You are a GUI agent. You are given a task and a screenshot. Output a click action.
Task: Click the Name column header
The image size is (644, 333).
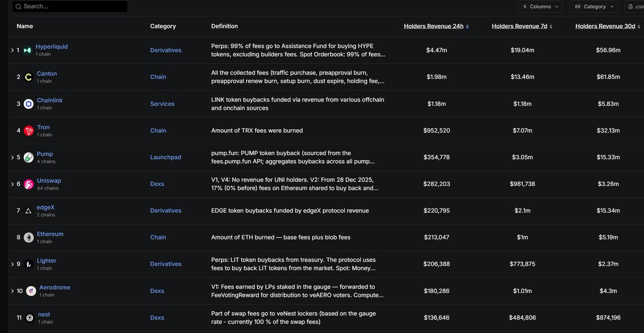(25, 26)
